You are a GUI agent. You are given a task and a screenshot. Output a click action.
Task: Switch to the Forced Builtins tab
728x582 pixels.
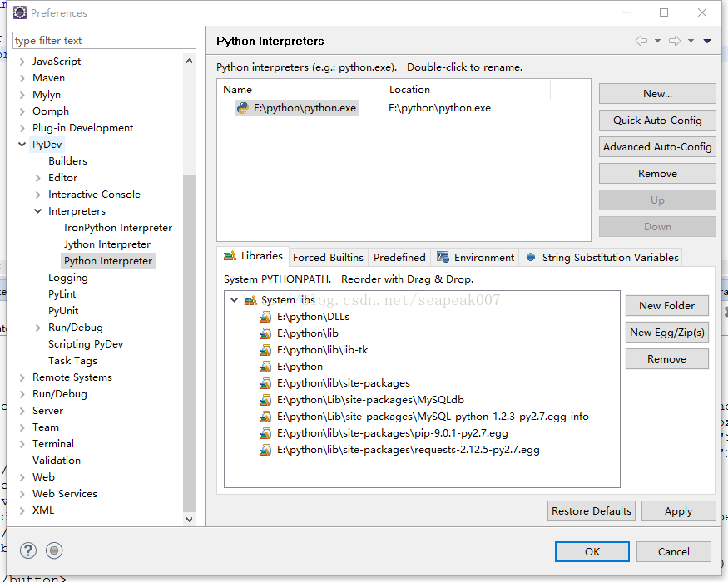(329, 258)
